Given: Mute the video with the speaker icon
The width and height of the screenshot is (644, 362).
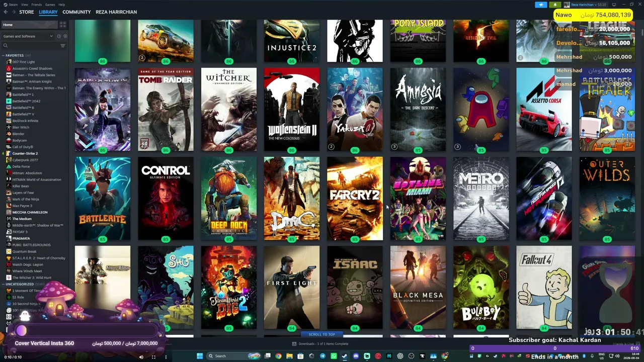Looking at the screenshot, I should pyautogui.click(x=141, y=357).
